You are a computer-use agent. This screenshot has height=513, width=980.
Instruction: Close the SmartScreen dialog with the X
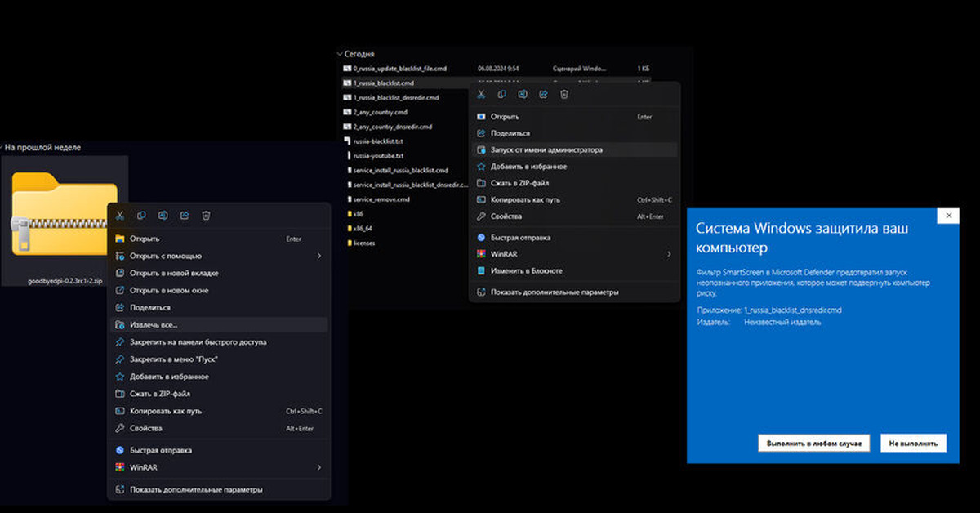pos(948,216)
